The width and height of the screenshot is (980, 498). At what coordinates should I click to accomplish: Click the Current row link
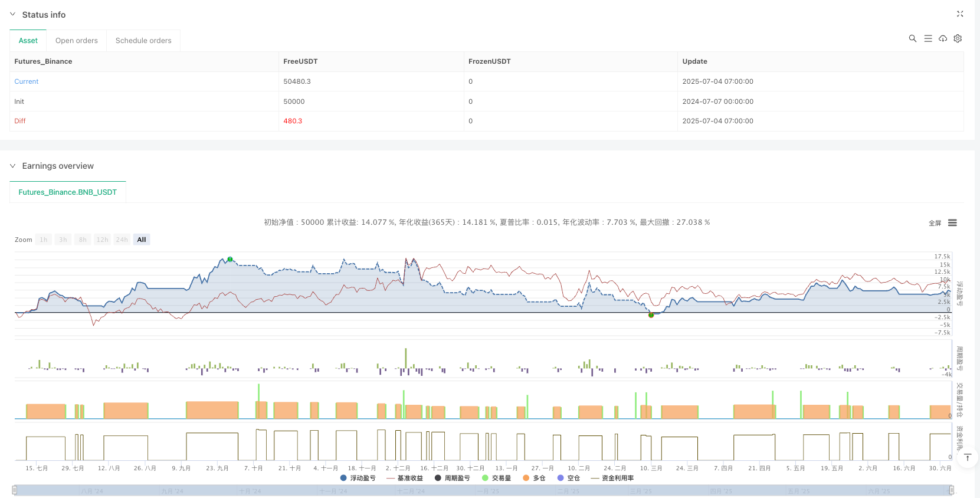27,81
